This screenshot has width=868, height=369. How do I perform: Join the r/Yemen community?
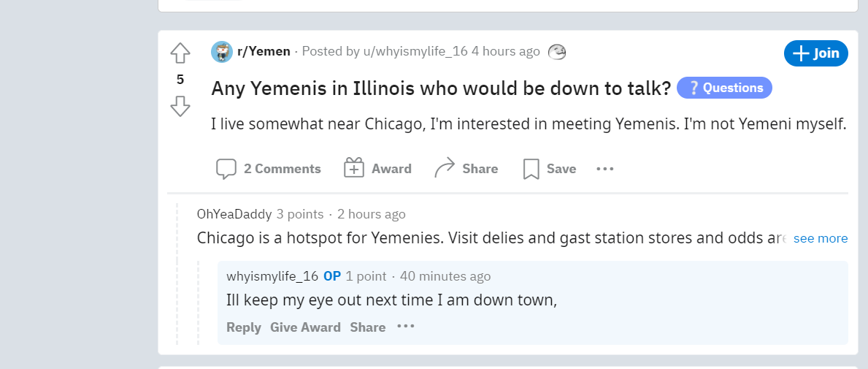tap(816, 53)
